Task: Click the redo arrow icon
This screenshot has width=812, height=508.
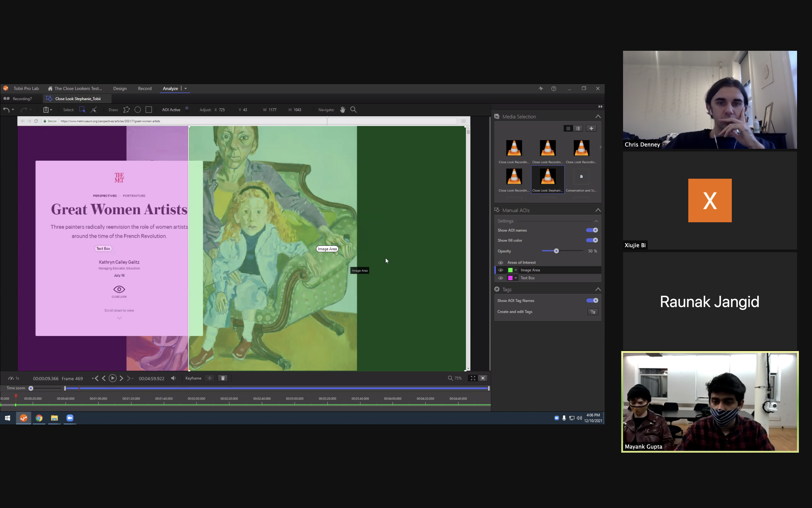Action: (x=24, y=110)
